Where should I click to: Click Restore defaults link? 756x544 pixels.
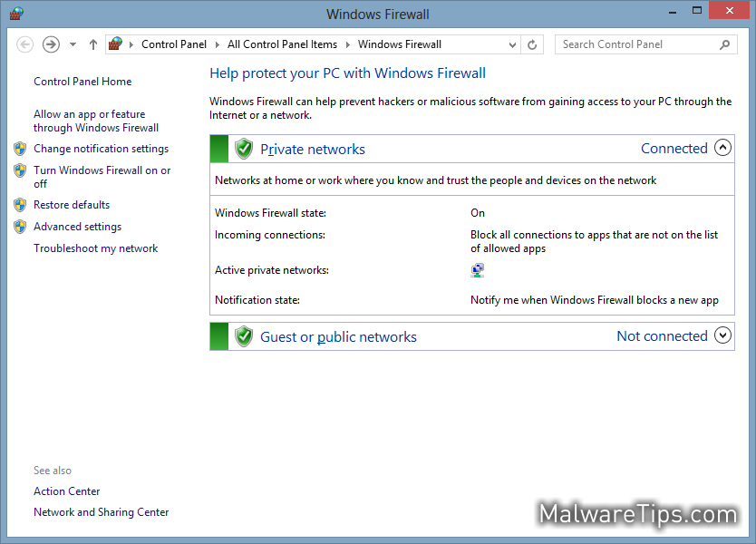[x=72, y=205]
